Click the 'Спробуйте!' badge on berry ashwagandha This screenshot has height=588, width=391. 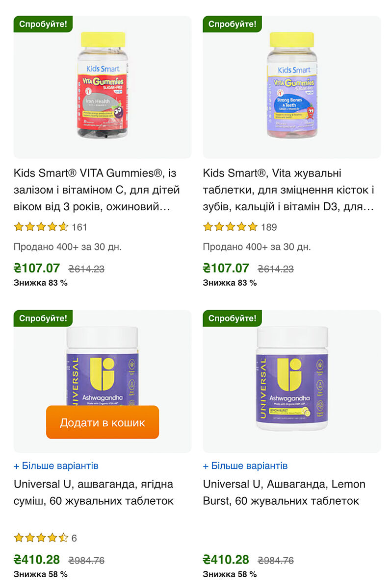click(x=43, y=318)
